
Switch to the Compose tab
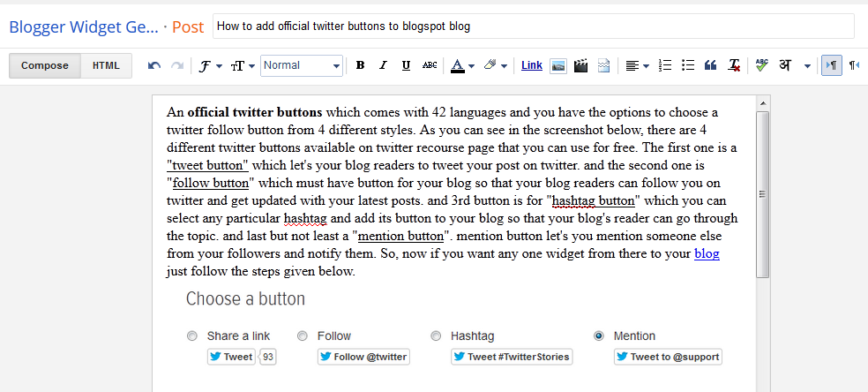coord(45,65)
